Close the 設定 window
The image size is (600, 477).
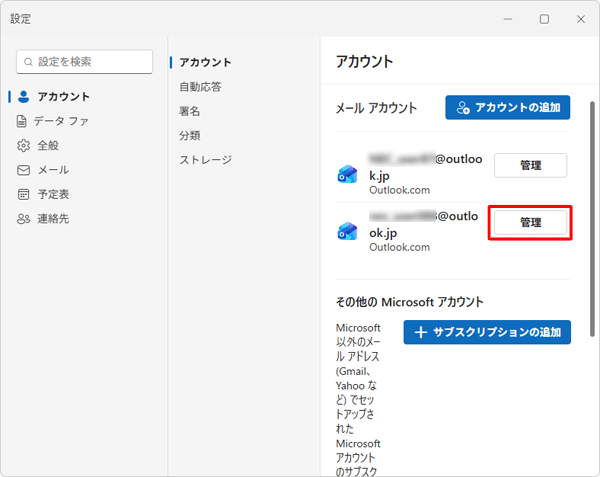(x=581, y=19)
